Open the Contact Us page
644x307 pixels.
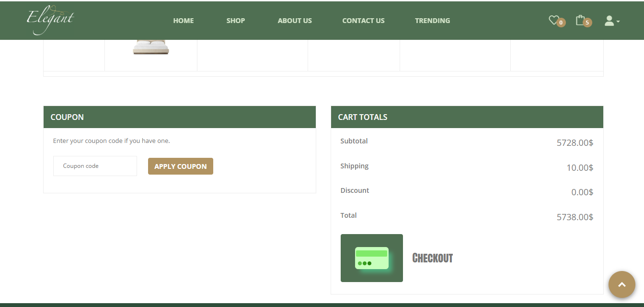363,21
